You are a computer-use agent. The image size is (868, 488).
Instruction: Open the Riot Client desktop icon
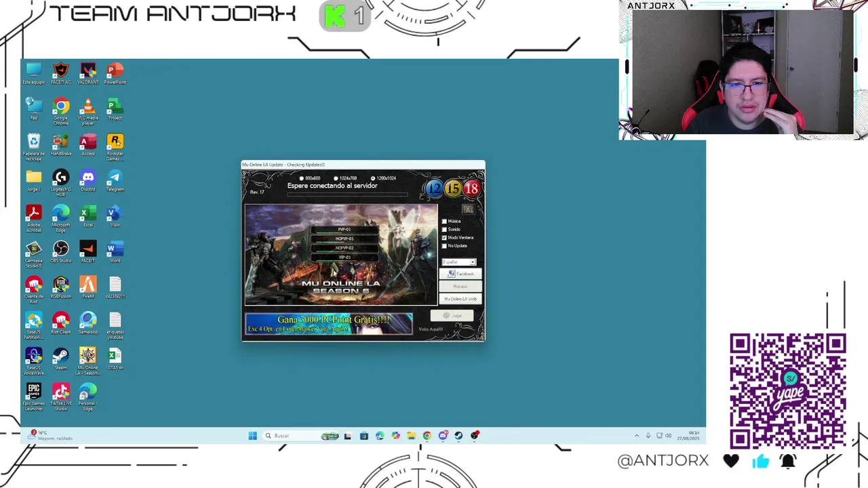[61, 323]
